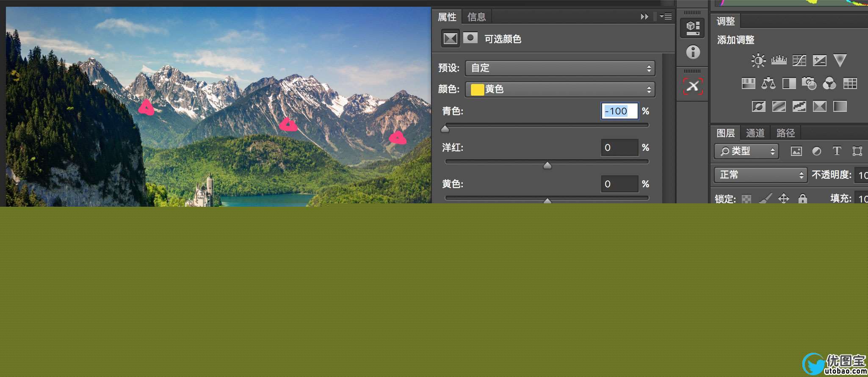Toggle the pixel layer filter

click(x=796, y=151)
